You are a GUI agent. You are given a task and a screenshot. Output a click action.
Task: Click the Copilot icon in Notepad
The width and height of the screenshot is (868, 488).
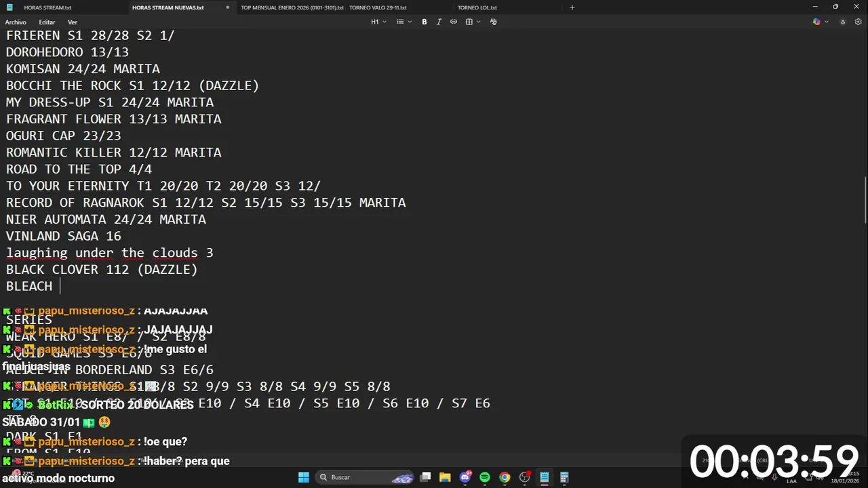pyautogui.click(x=816, y=22)
